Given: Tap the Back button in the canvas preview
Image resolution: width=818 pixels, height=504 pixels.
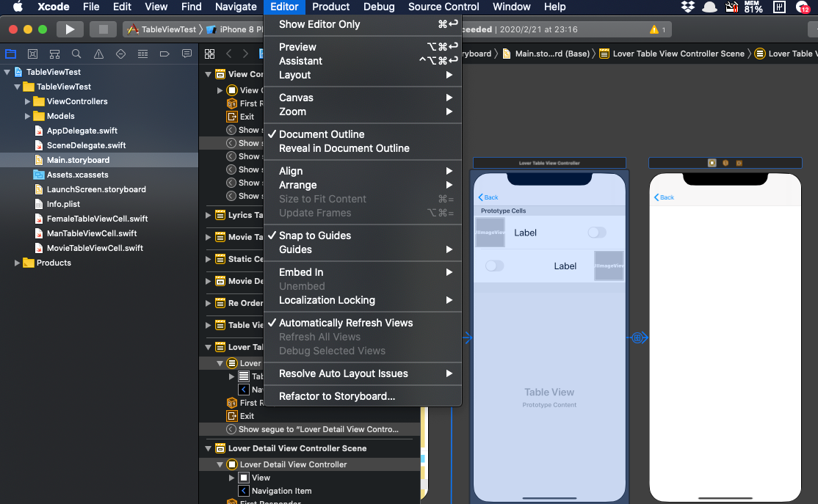Looking at the screenshot, I should tap(487, 197).
